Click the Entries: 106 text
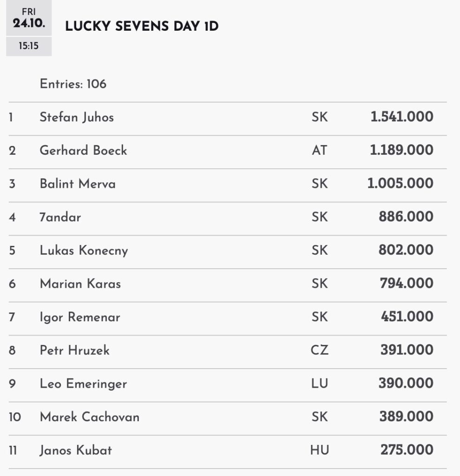Viewport: 460px width, 476px height. click(x=73, y=84)
